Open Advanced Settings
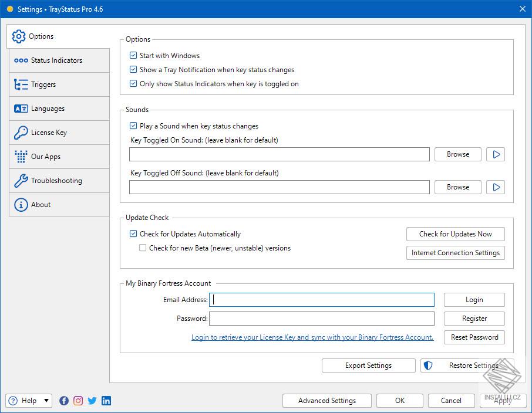Screen dimensions: 532x413 click(326, 401)
